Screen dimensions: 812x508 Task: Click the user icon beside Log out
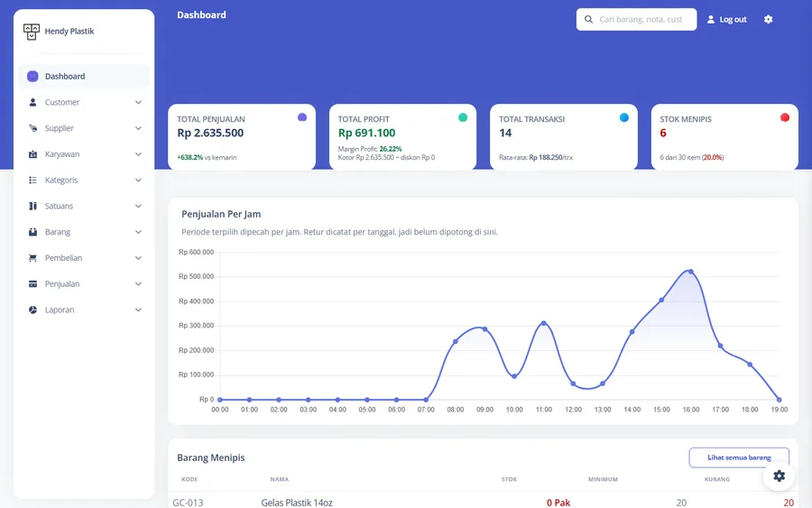tap(711, 19)
